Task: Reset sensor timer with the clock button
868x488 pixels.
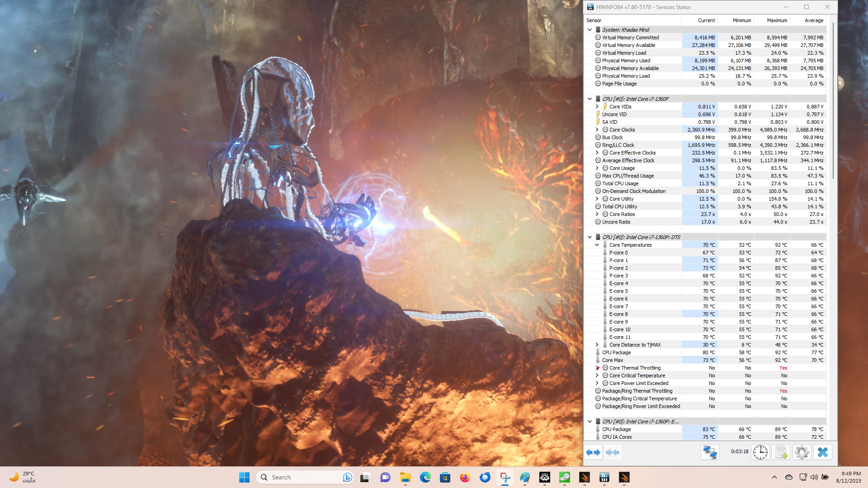Action: 760,452
